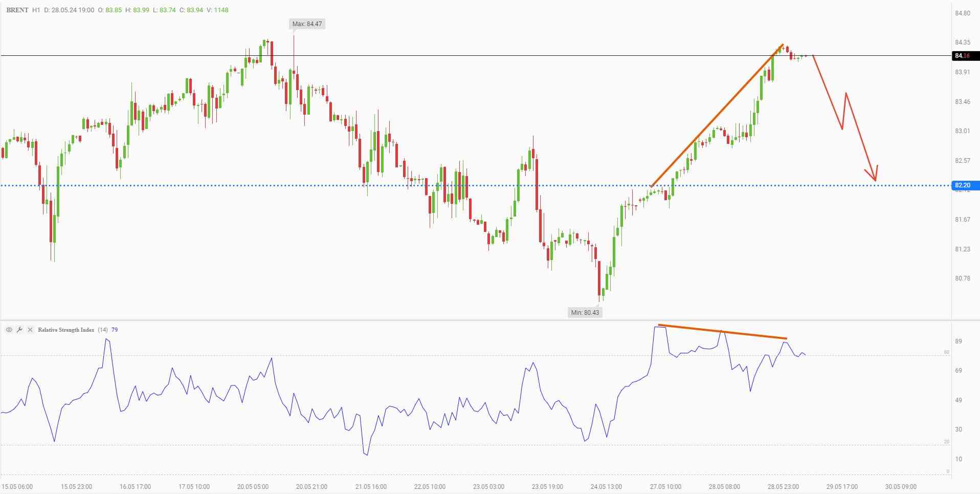
Task: Click the RSI axis label 10
Action: (959, 459)
